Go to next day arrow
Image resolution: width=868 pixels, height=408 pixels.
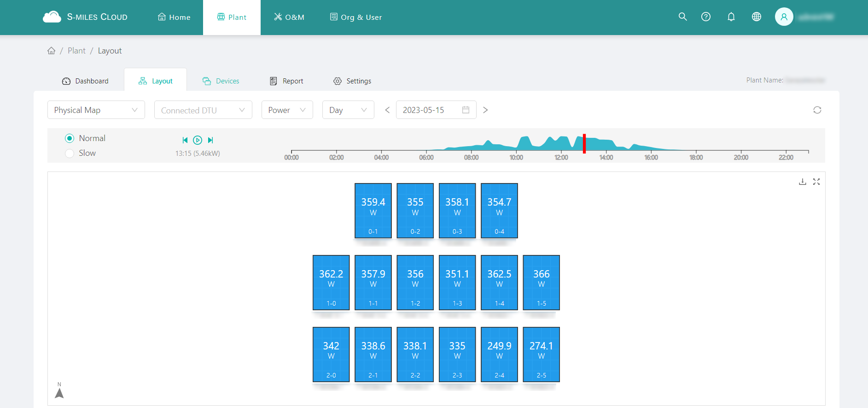485,110
